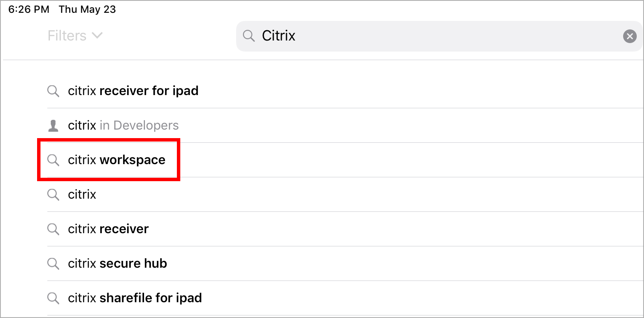Screen dimensions: 644x318
Task: Click the magnifier icon in the search field
Action: point(248,36)
